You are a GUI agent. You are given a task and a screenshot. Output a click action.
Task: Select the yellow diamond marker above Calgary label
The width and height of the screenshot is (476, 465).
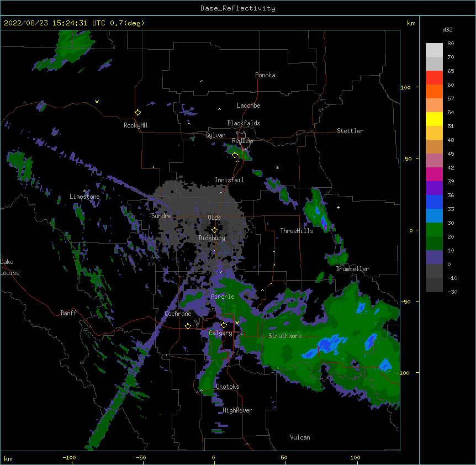pyautogui.click(x=224, y=325)
